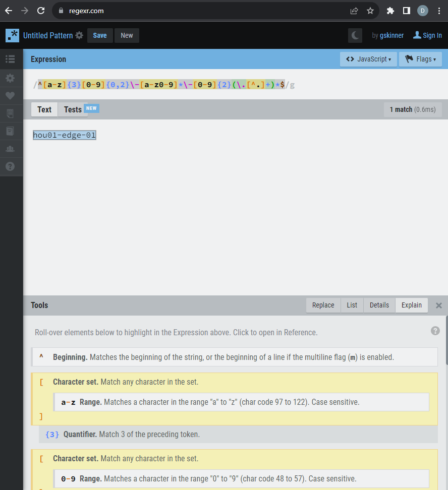This screenshot has width=448, height=490.
Task: Open Community Patterns people icon
Action: pos(10,149)
